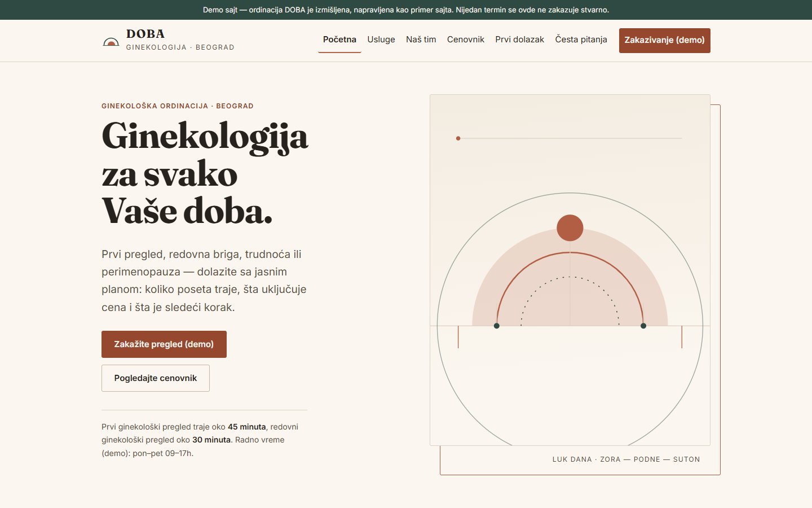The width and height of the screenshot is (812, 508).
Task: Click the LUK DANA · ZORA — PODNE — SUTON caption
Action: tap(626, 459)
